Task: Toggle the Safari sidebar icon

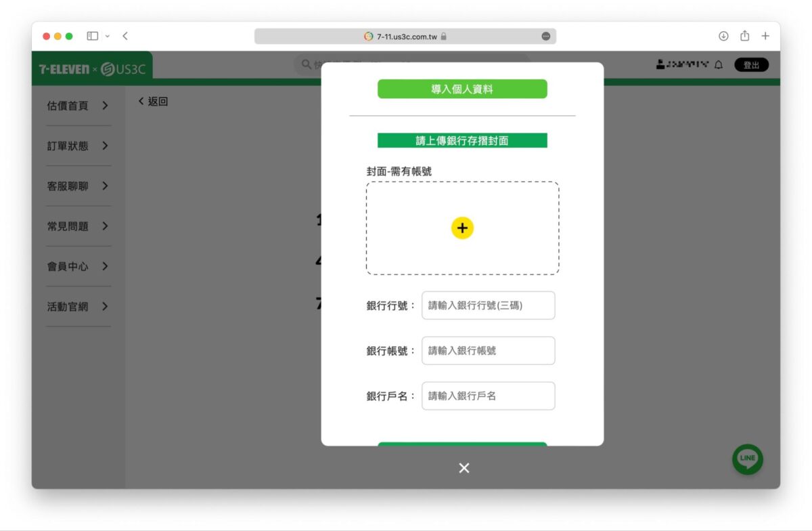Action: point(93,36)
